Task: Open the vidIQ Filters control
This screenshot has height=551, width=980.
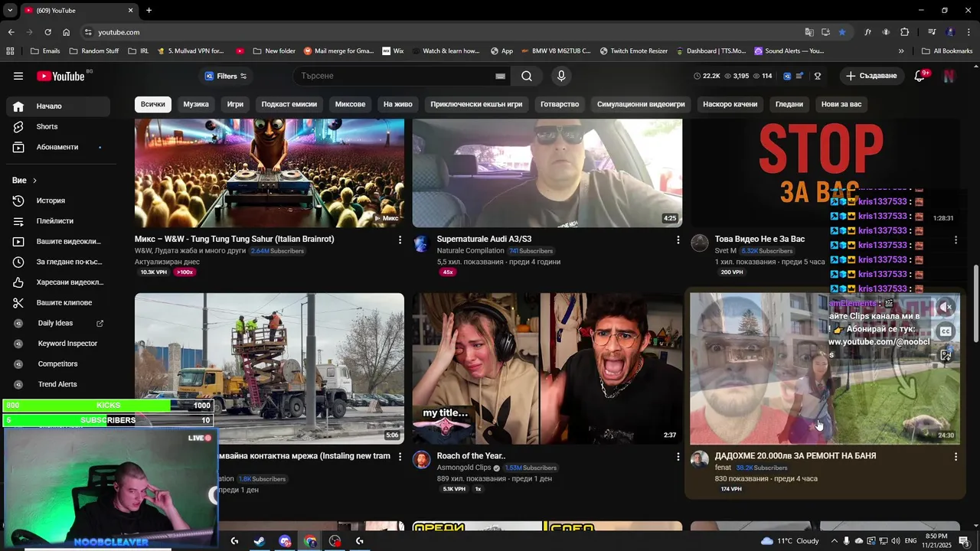Action: [225, 76]
